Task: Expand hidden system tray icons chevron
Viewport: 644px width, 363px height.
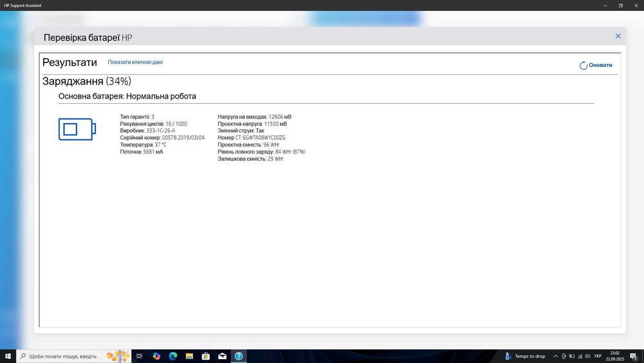Action: click(556, 356)
